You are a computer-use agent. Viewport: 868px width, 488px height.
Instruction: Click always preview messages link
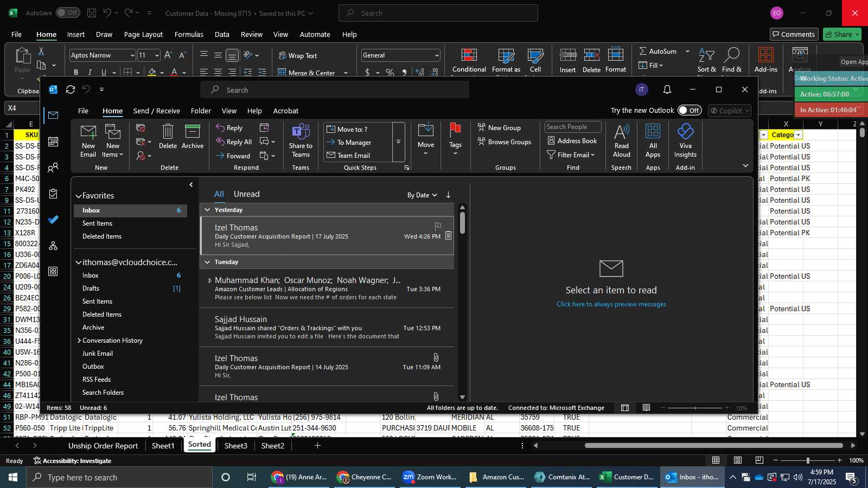click(611, 304)
